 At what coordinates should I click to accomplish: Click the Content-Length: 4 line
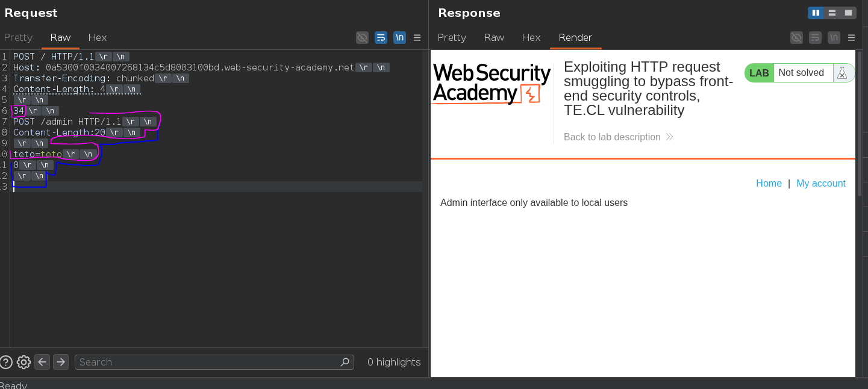click(x=76, y=89)
